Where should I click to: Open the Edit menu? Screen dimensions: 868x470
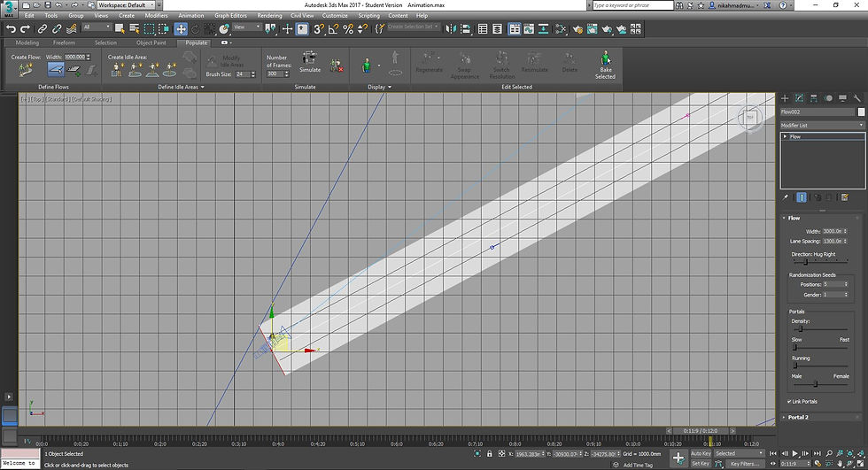tap(29, 15)
